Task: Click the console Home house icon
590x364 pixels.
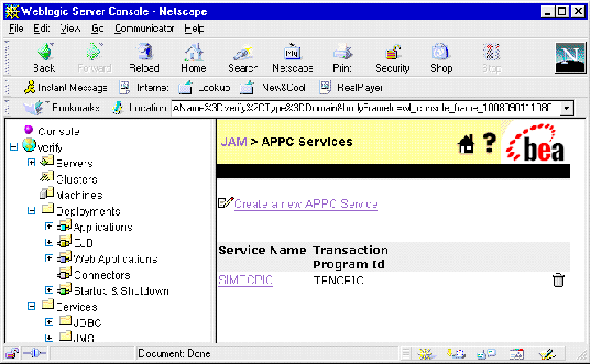Action: point(466,144)
